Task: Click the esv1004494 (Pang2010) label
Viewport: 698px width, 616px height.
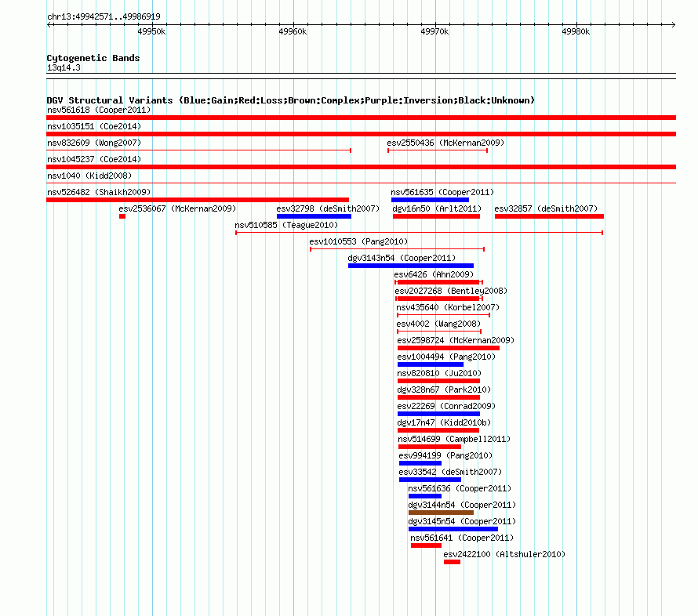Action: pos(446,357)
